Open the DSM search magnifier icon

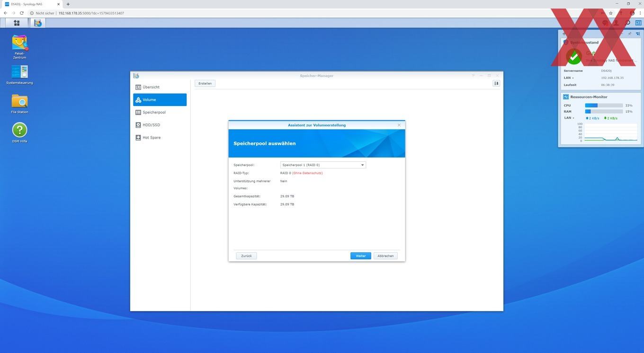[x=628, y=23]
